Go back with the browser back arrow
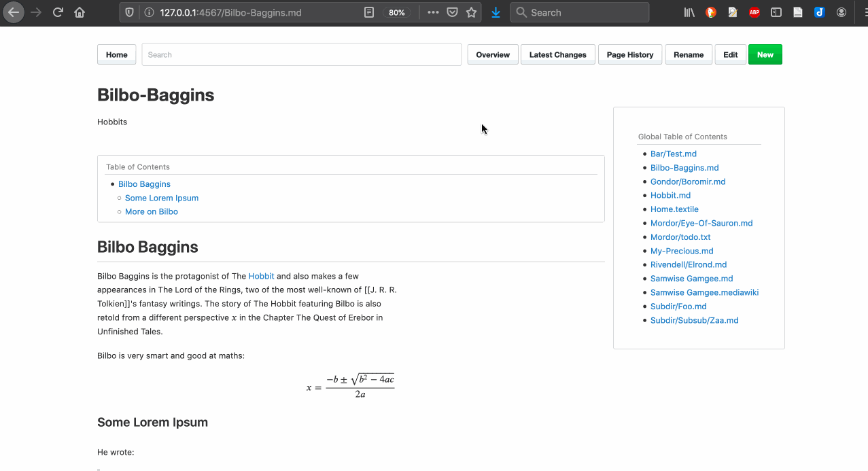 (x=14, y=12)
